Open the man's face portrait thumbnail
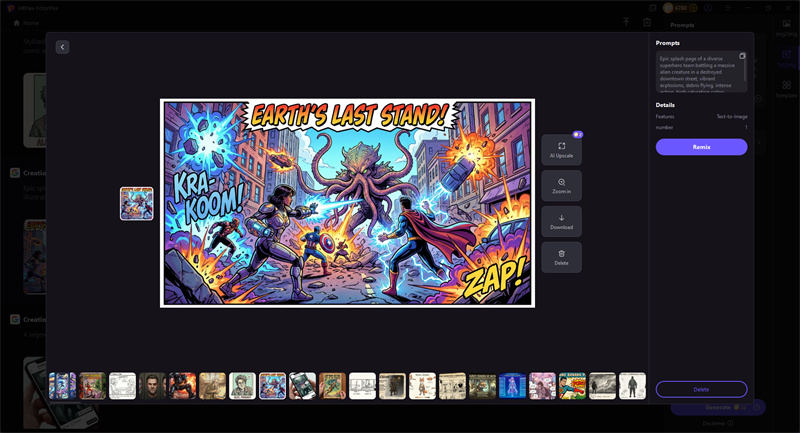This screenshot has width=800, height=433. pos(152,386)
